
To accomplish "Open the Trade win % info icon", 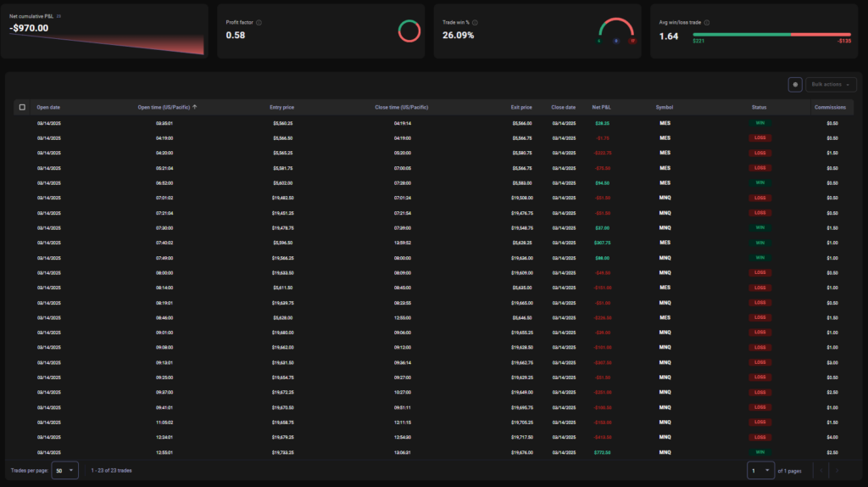I will 475,23.
